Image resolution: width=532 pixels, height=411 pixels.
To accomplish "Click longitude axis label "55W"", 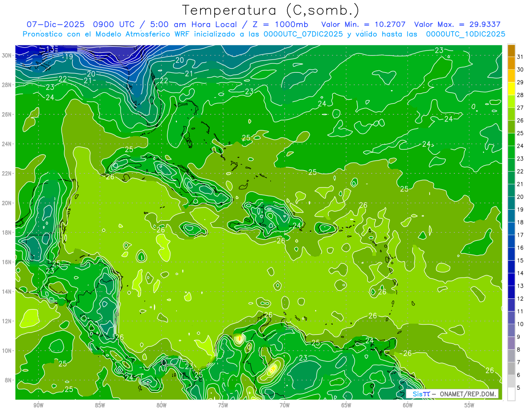I will [x=469, y=405].
